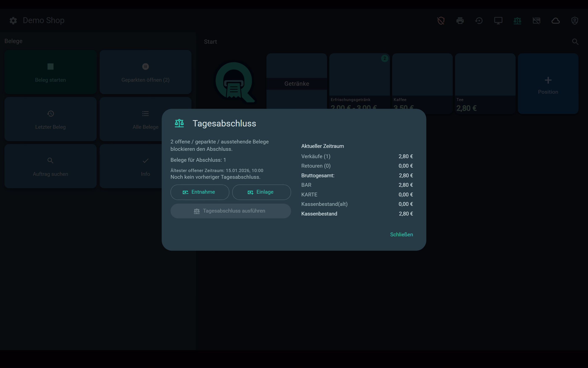Viewport: 588px width, 368px height.
Task: Click the balance scale icon beside Tagesabschluss title
Action: tap(179, 123)
